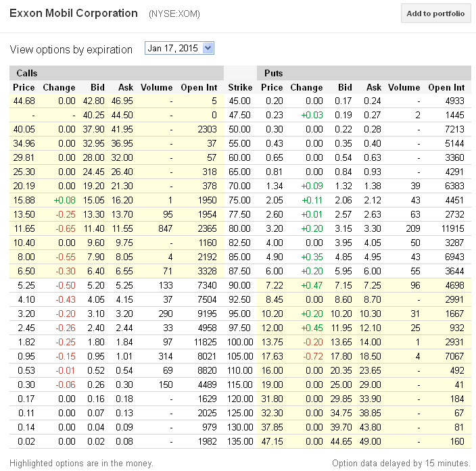Select strike price 55.00
The image size is (476, 471).
(239, 143)
